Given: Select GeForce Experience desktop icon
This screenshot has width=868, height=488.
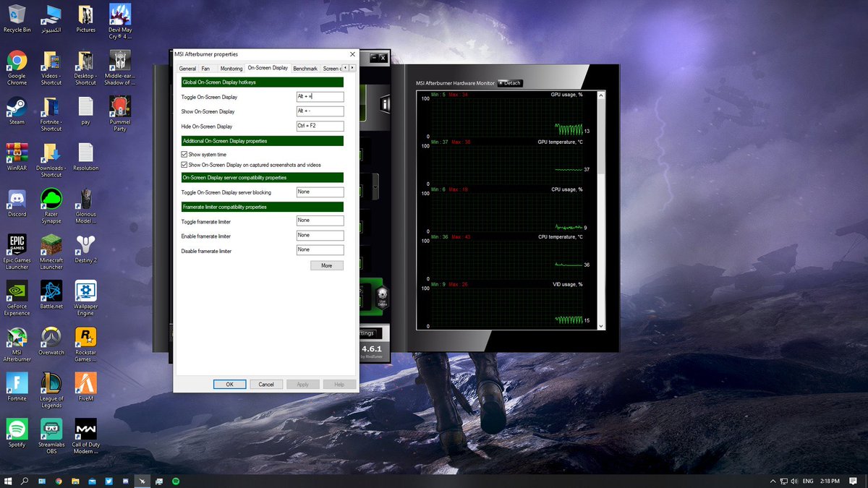Looking at the screenshot, I should [17, 298].
